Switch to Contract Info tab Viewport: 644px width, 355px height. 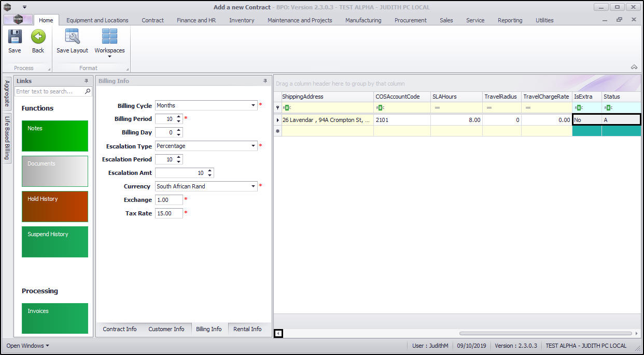120,329
